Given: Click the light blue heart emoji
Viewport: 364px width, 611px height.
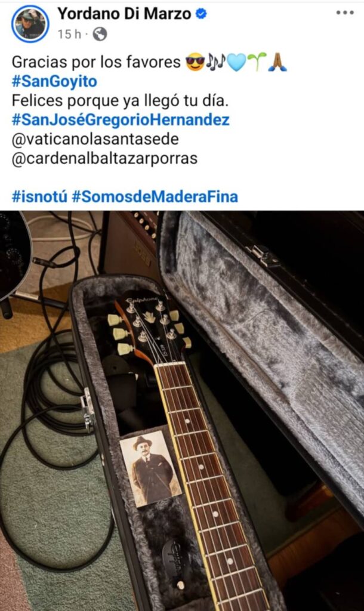Looking at the screenshot, I should pyautogui.click(x=236, y=62).
